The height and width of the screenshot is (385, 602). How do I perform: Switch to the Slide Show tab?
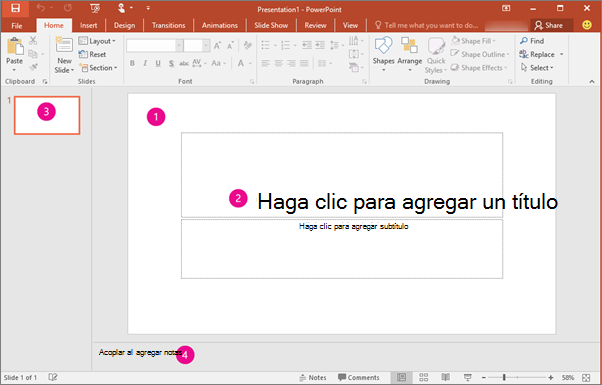(x=271, y=25)
